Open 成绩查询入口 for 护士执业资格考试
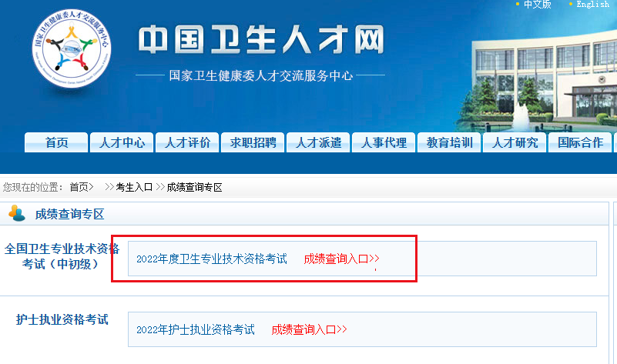This screenshot has height=364, width=617. (x=309, y=329)
